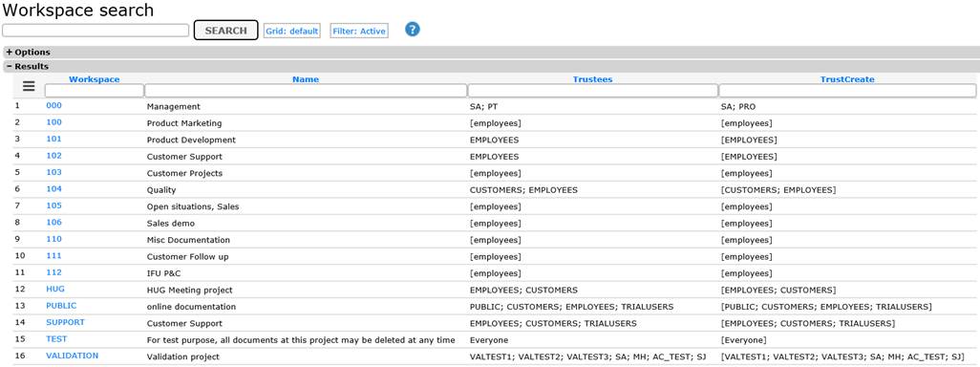Open workspace 102 link
This screenshot has width=980, height=367.
53,156
